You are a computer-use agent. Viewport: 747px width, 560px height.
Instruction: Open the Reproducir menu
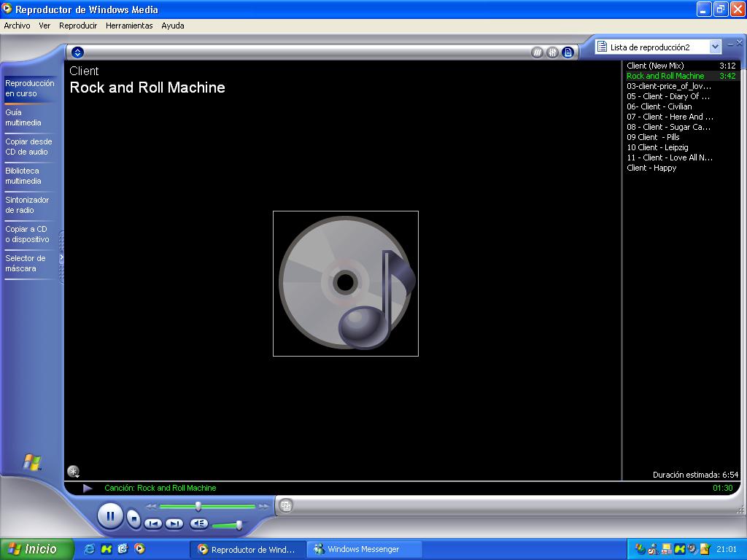click(x=78, y=26)
